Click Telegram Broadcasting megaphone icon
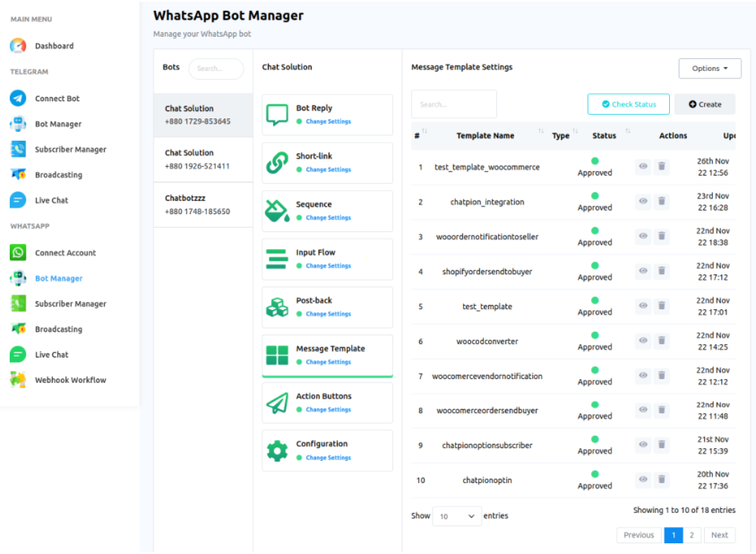 (18, 174)
